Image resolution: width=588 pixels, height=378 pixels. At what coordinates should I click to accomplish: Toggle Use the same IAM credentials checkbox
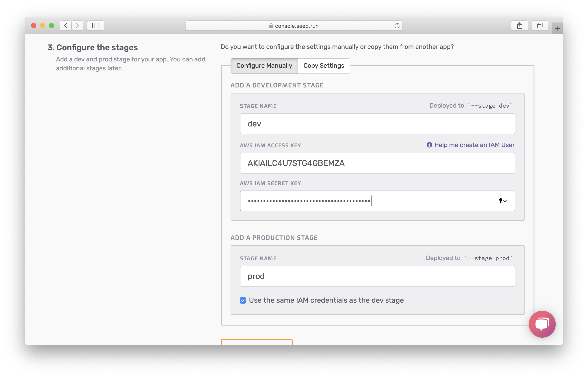(x=242, y=300)
